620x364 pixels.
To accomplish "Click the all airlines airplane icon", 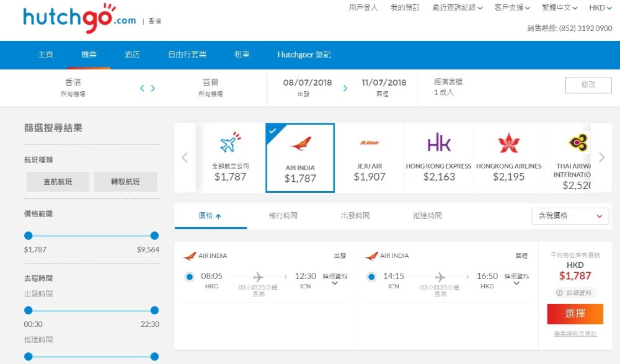I will click(x=231, y=143).
